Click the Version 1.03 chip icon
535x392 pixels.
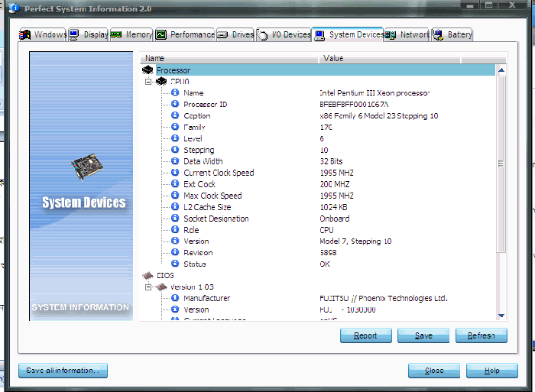click(x=161, y=287)
